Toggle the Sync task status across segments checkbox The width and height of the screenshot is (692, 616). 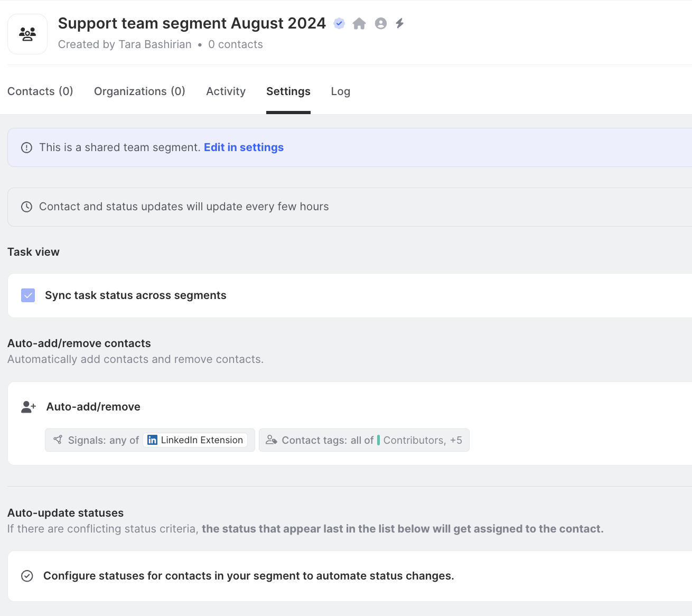point(28,295)
